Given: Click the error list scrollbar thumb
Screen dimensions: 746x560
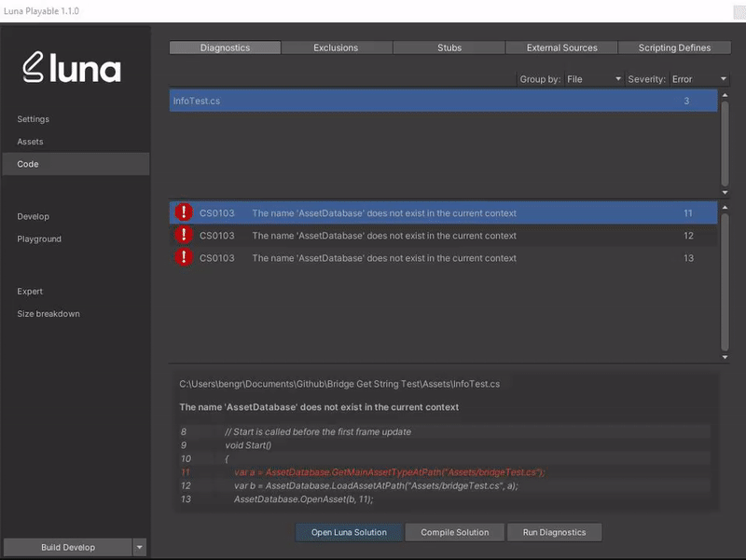Looking at the screenshot, I should [725, 282].
